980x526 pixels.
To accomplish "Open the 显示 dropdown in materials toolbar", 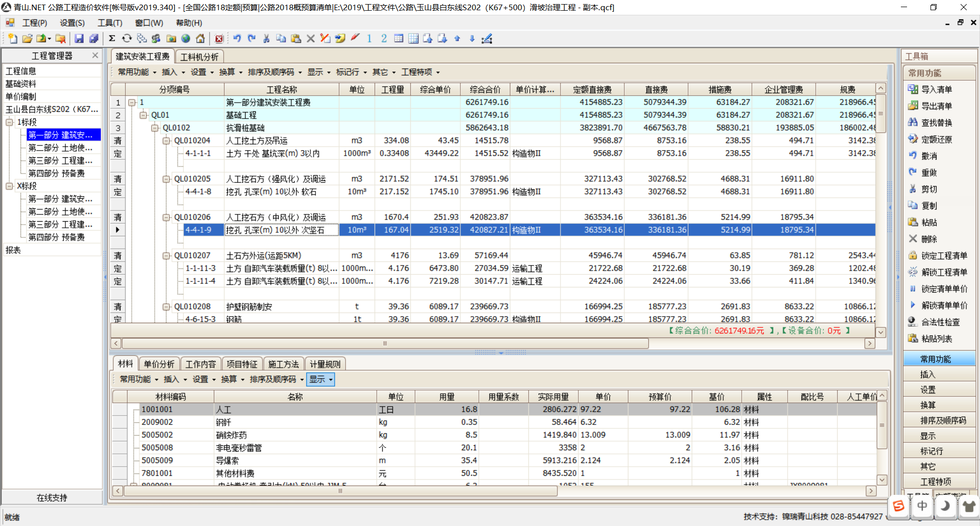I will click(x=320, y=379).
